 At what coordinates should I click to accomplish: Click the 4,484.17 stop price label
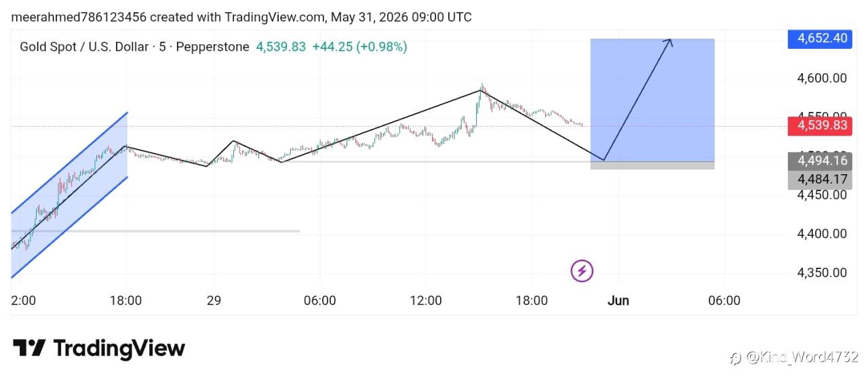pyautogui.click(x=819, y=180)
